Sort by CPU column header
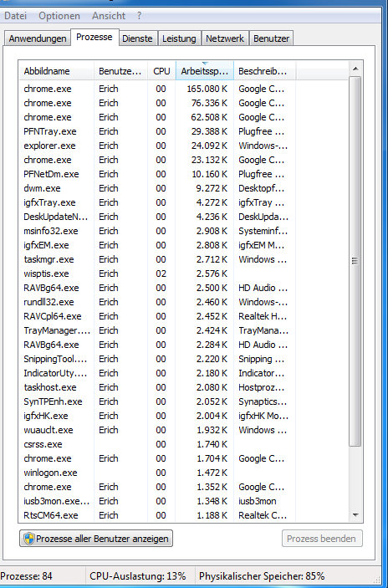 click(161, 71)
